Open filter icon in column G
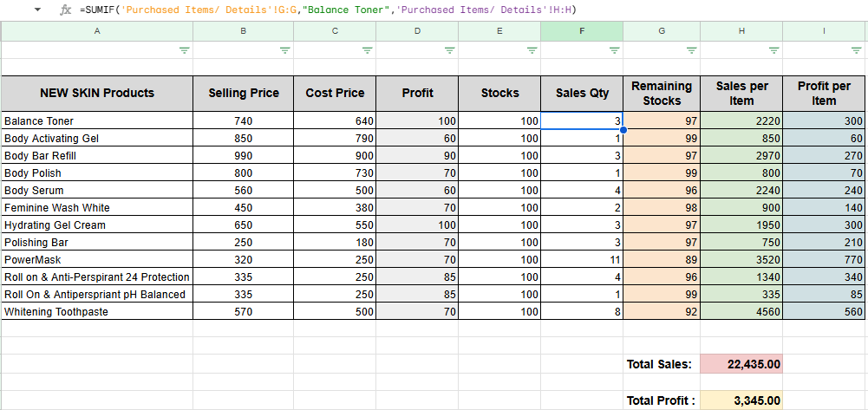The image size is (868, 410). tap(691, 50)
